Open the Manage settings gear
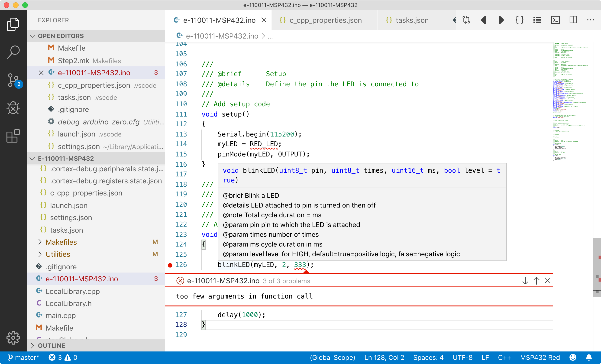This screenshot has width=601, height=364. pyautogui.click(x=13, y=338)
